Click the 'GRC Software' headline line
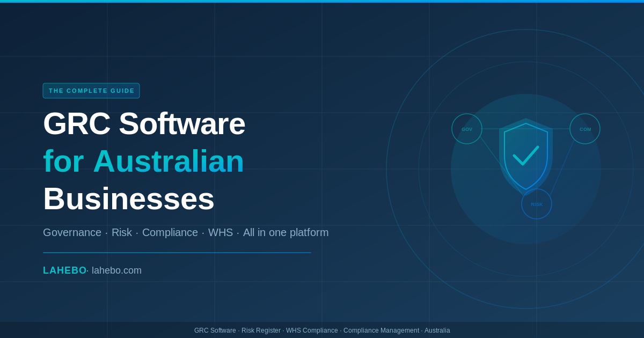Screen dimensions: 644x338 point(144,123)
